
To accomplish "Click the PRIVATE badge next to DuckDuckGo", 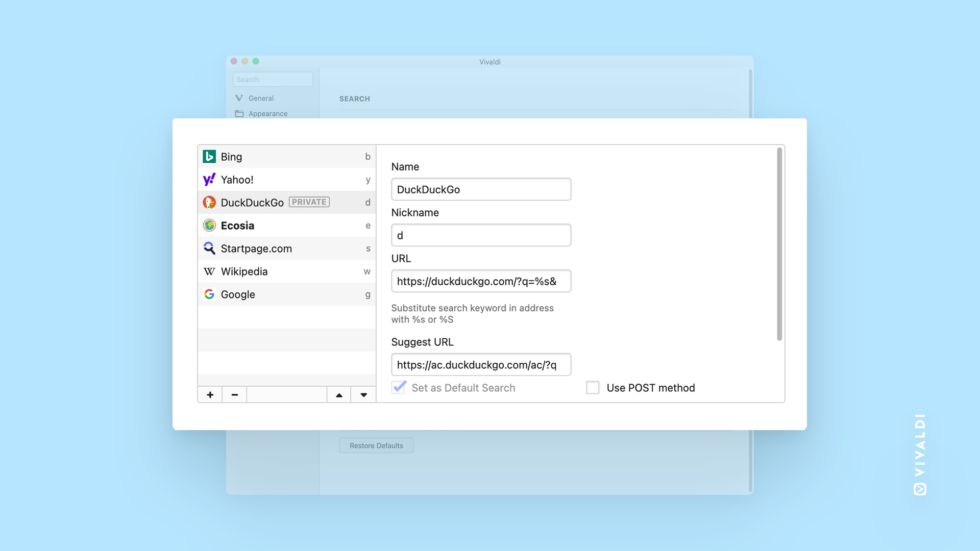I will [309, 202].
